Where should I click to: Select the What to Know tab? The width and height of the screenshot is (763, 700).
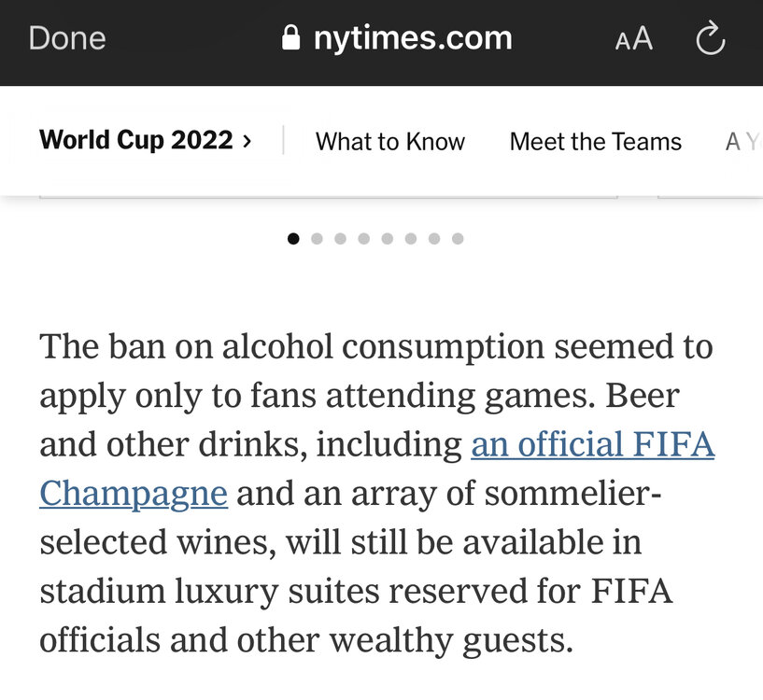tap(390, 142)
